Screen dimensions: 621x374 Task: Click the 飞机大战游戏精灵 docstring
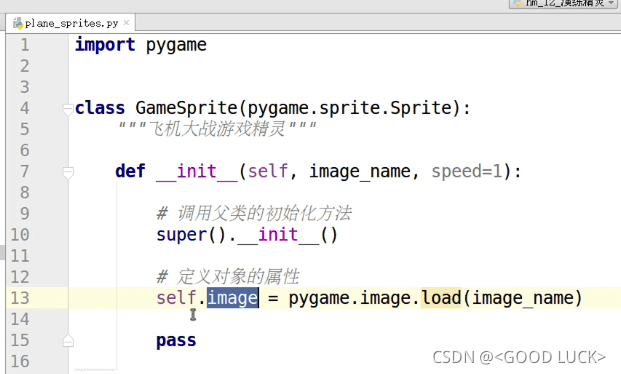tap(217, 129)
